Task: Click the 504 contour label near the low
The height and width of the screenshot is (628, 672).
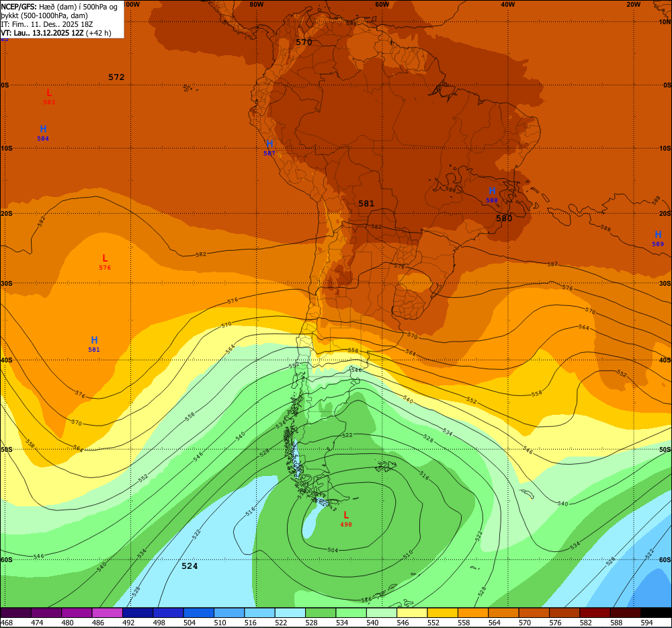Action: pyautogui.click(x=333, y=550)
